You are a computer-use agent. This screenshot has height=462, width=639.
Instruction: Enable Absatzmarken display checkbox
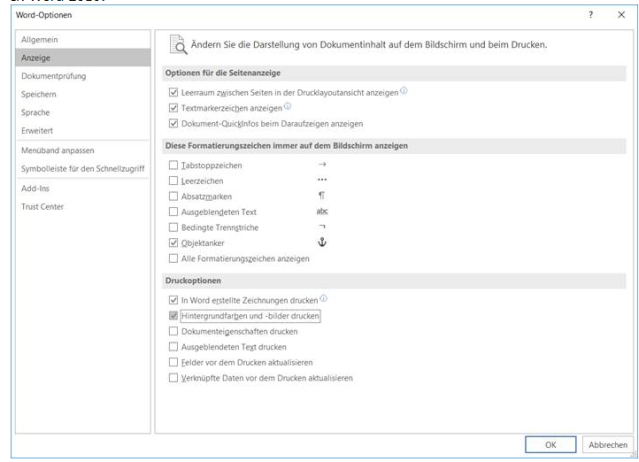click(175, 196)
